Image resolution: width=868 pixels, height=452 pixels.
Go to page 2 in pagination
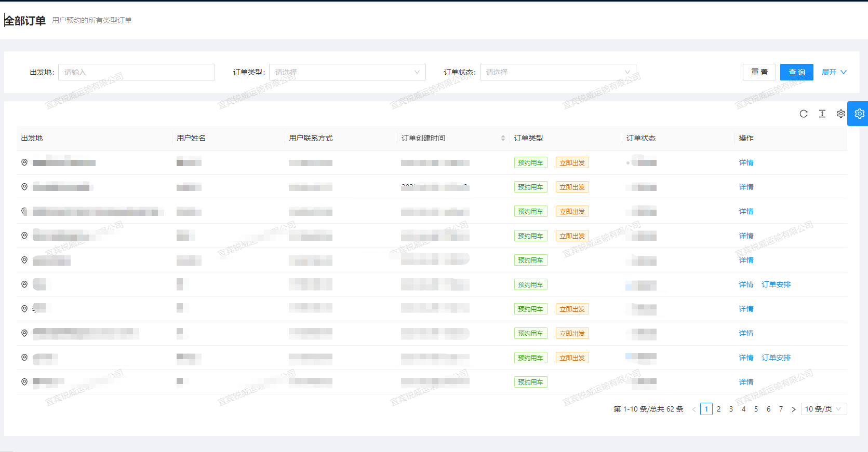click(x=719, y=409)
